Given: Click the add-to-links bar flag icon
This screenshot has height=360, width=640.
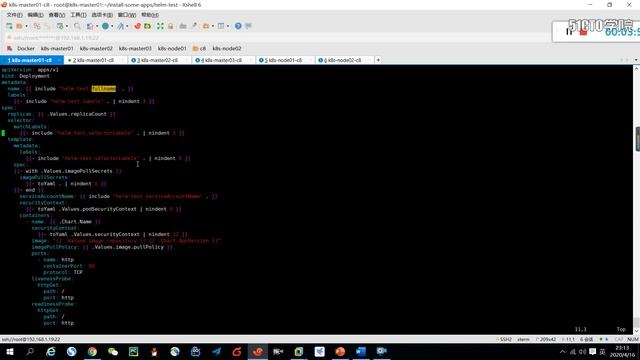Looking at the screenshot, I should 9,49.
